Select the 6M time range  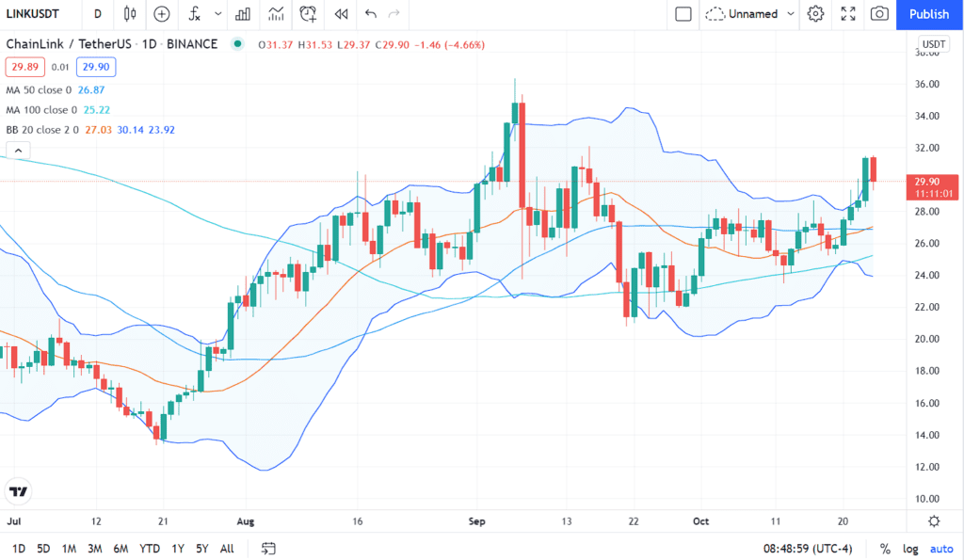point(120,549)
